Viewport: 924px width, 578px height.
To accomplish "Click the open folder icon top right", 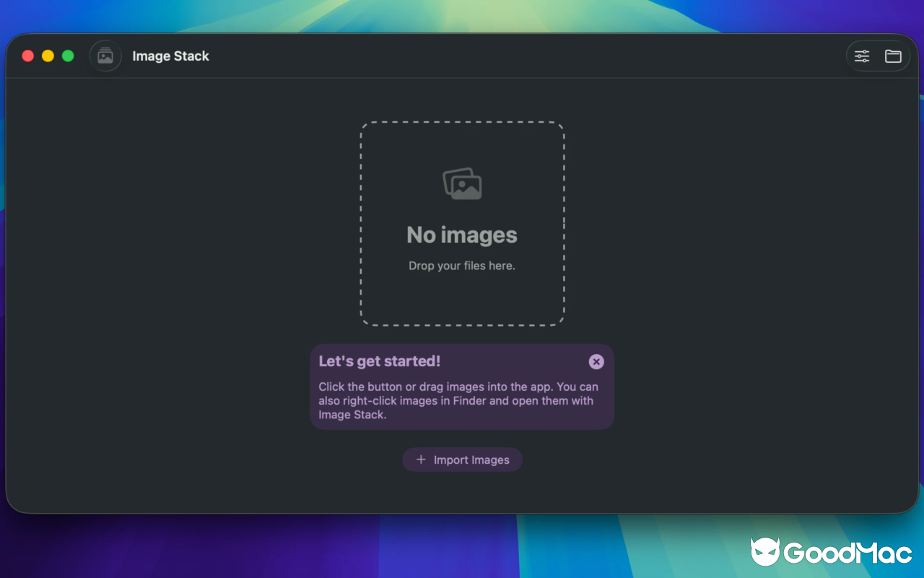I will (893, 56).
